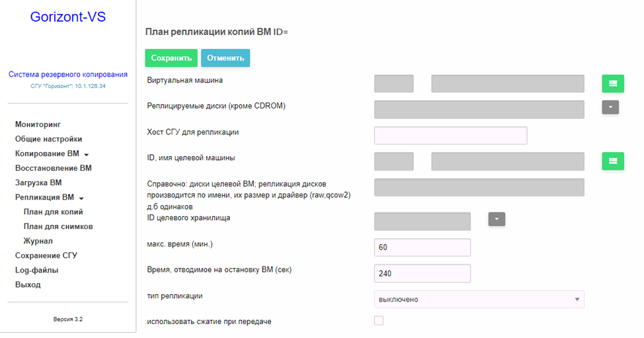Expand the replicated disks dropdown button
Viewport: 644px width, 338px height.
[x=610, y=107]
